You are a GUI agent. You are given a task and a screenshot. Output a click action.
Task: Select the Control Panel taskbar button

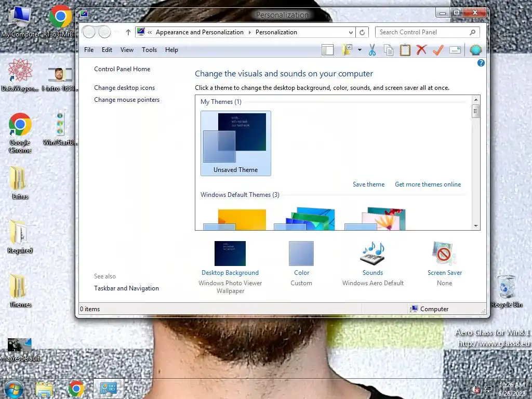click(x=109, y=389)
